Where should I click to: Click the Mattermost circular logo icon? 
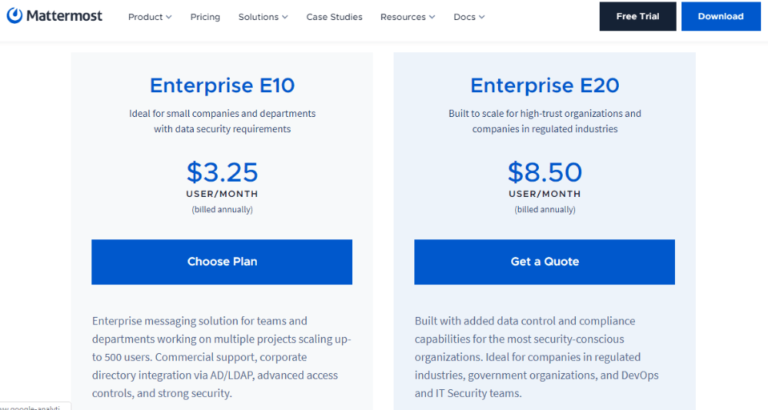pos(15,16)
